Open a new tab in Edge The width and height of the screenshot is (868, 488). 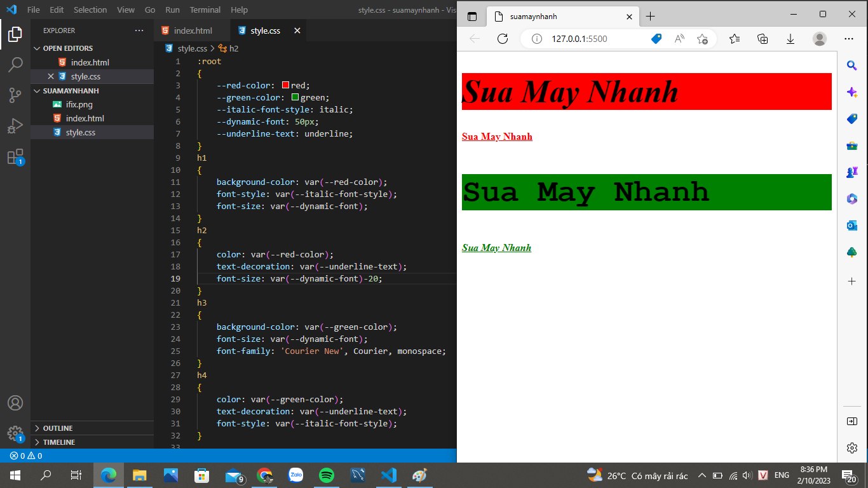tap(650, 17)
